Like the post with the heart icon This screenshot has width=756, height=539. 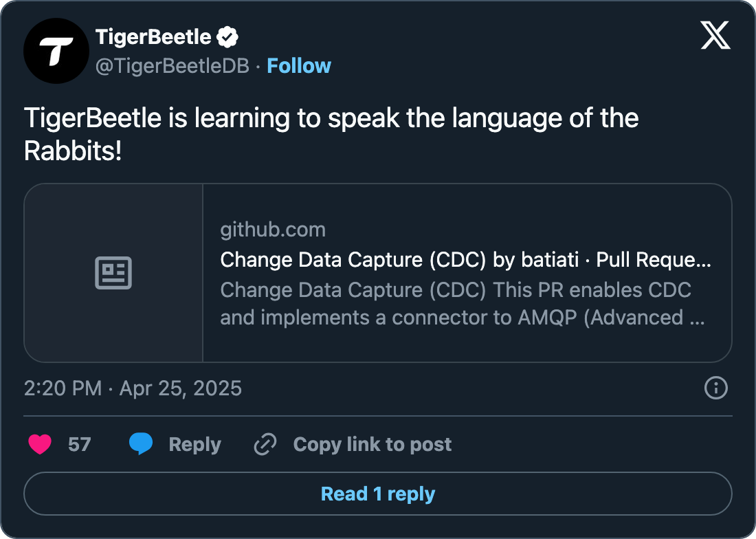(x=40, y=445)
